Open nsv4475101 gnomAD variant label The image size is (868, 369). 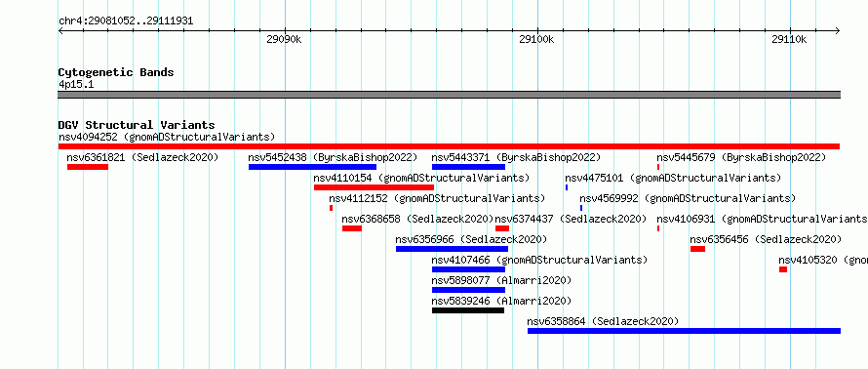tap(673, 178)
